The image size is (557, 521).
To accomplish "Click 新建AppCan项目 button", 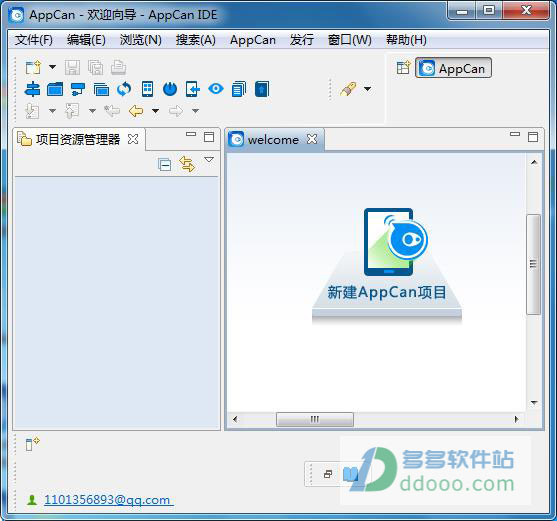I will point(387,292).
